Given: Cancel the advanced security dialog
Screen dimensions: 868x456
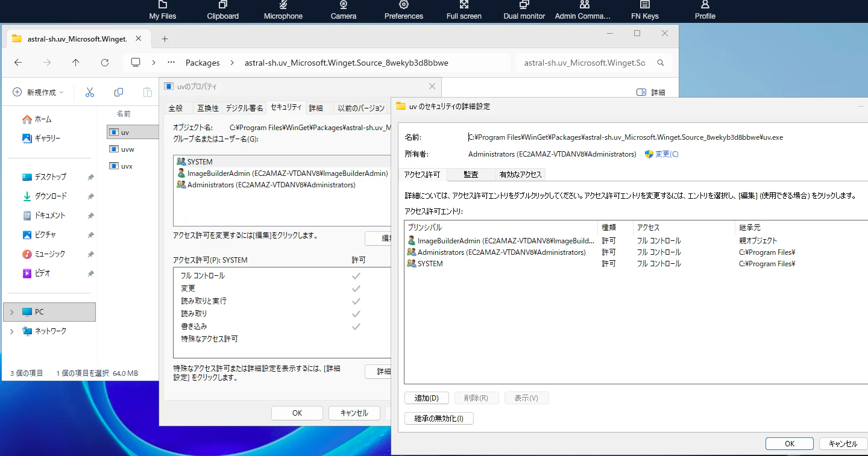Looking at the screenshot, I should coord(843,444).
